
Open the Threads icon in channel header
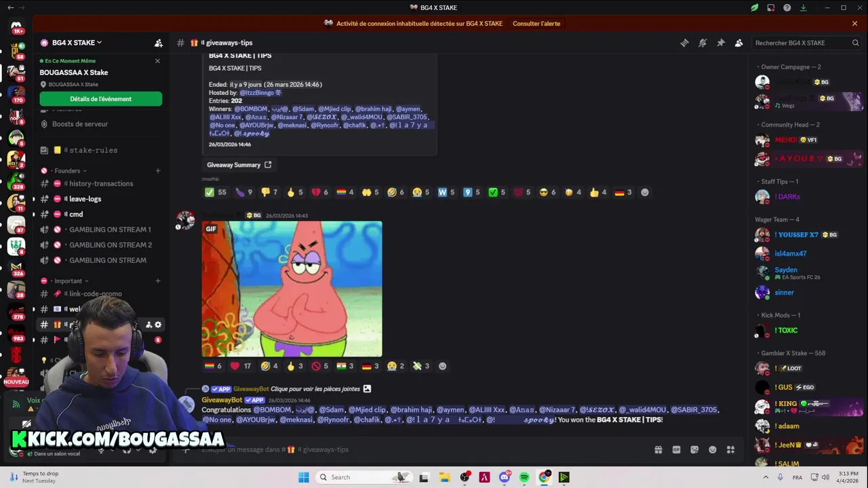coord(684,43)
